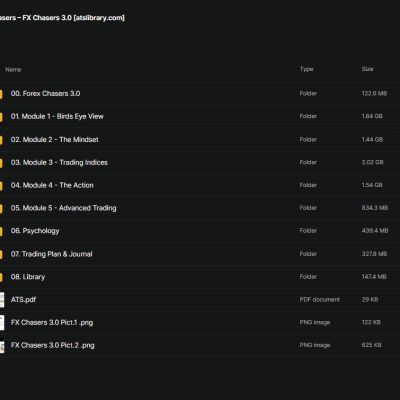This screenshot has height=400, width=400.
Task: Click the 147.4 MB size value
Action: pyautogui.click(x=374, y=277)
